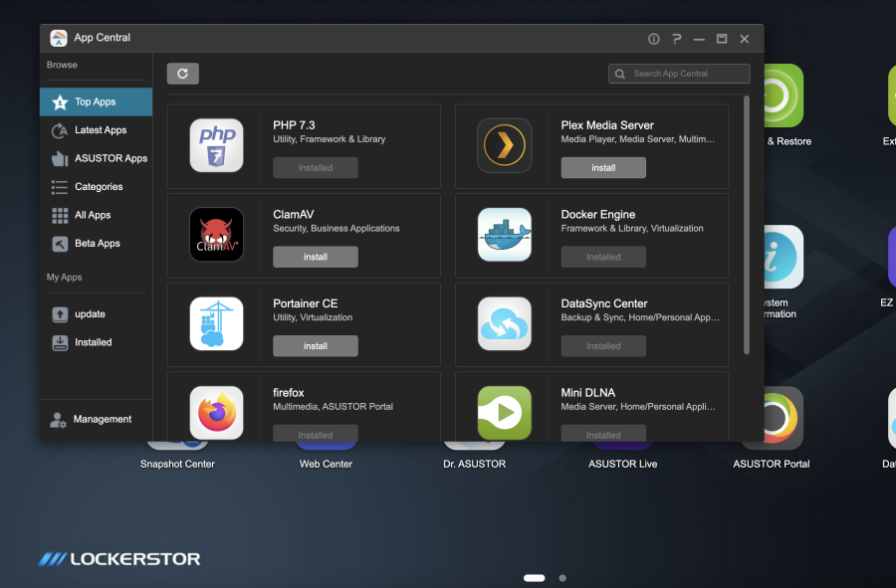Install Plex Media Server
Viewport: 896px width, 588px height.
pyautogui.click(x=603, y=167)
